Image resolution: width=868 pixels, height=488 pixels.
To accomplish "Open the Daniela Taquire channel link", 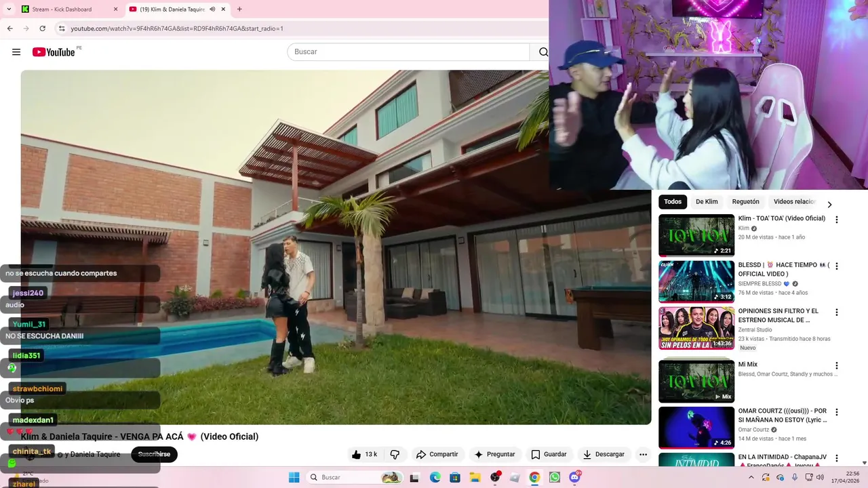I will 96,454.
